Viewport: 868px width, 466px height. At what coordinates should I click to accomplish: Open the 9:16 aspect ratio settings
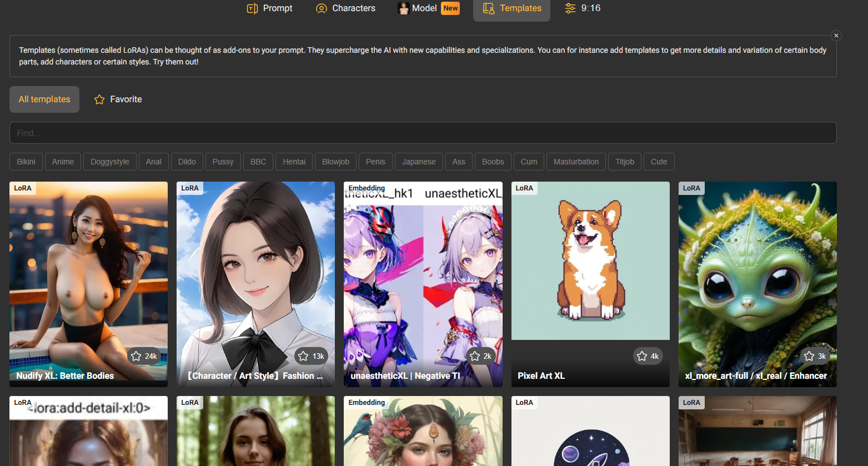[x=583, y=8]
